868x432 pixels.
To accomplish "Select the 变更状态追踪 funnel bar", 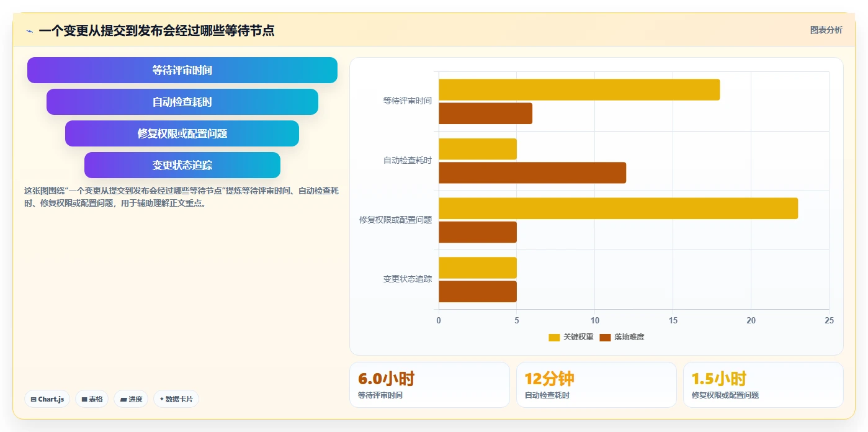I will click(182, 165).
